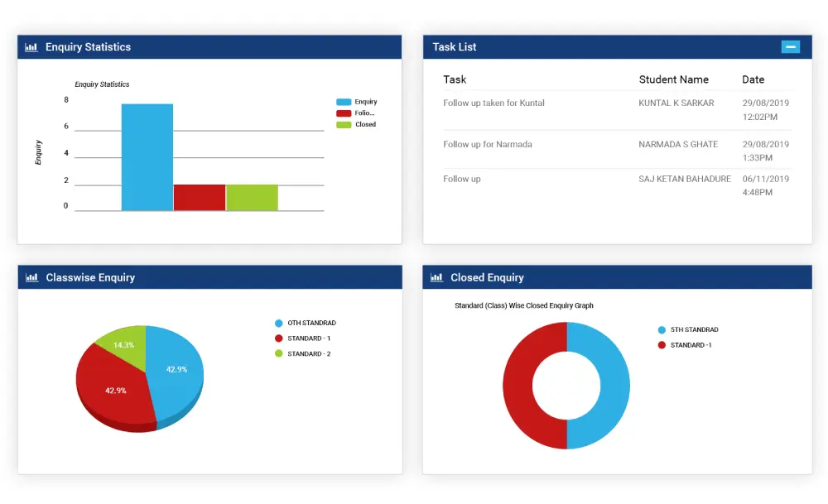The width and height of the screenshot is (828, 504).
Task: Click the STANDARD - 2 legend marker
Action: [x=279, y=353]
